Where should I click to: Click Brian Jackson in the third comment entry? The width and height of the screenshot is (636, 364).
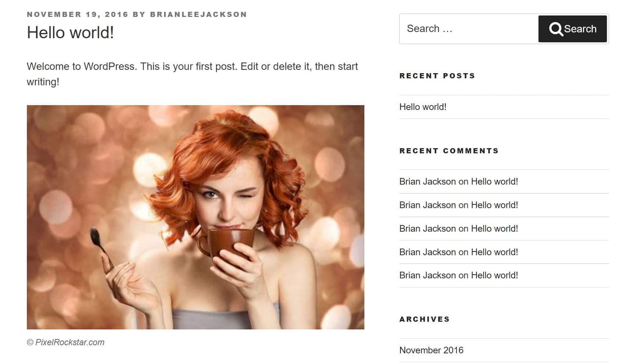click(x=427, y=228)
